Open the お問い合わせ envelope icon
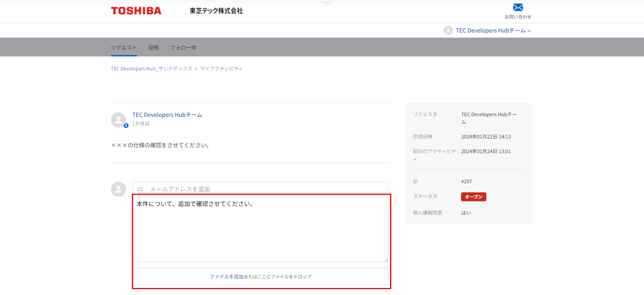 (518, 7)
